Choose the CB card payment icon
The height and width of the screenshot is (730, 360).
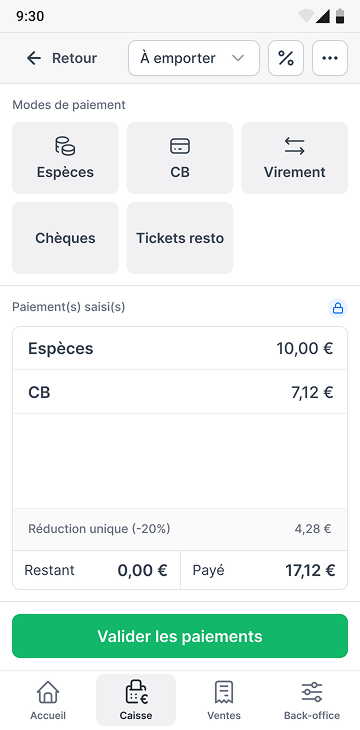[180, 146]
